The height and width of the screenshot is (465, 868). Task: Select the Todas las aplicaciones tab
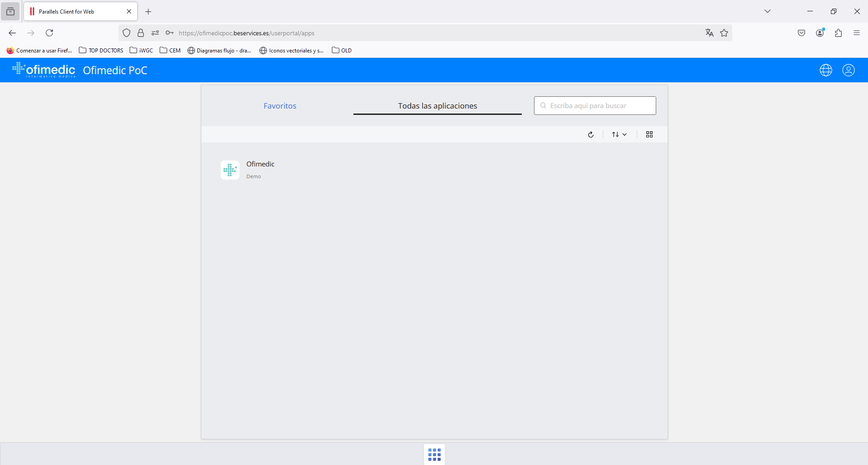click(438, 106)
